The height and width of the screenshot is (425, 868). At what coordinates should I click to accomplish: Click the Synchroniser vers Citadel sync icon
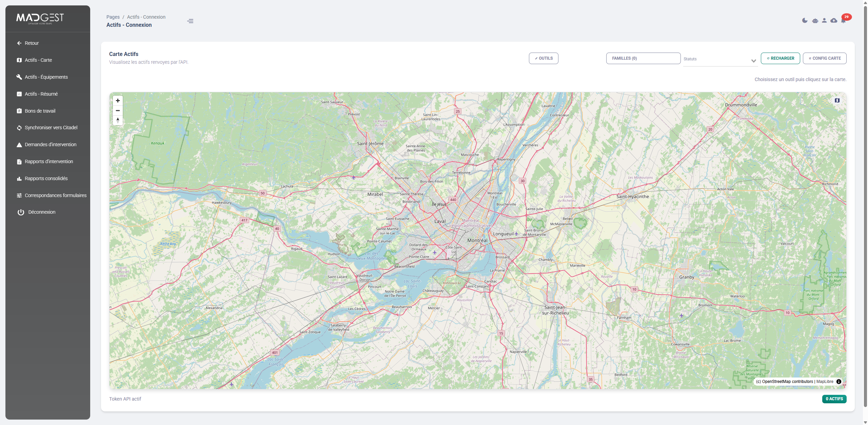(19, 128)
